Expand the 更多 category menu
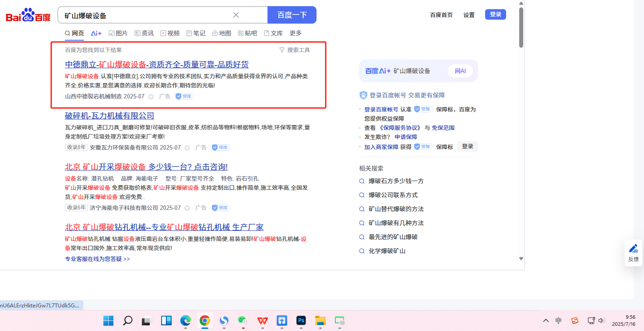This screenshot has width=644, height=331. (x=296, y=33)
